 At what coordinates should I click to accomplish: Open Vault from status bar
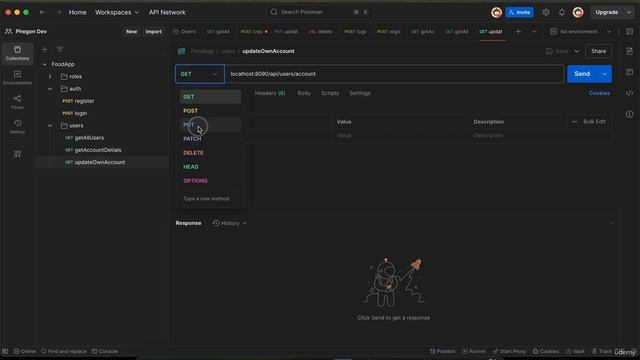coord(575,351)
